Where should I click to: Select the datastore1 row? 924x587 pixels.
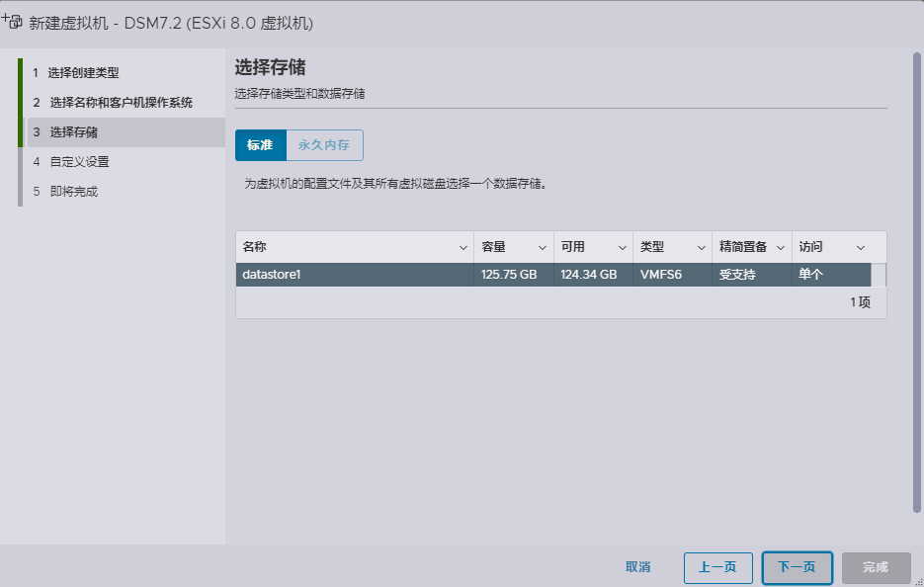[x=553, y=275]
